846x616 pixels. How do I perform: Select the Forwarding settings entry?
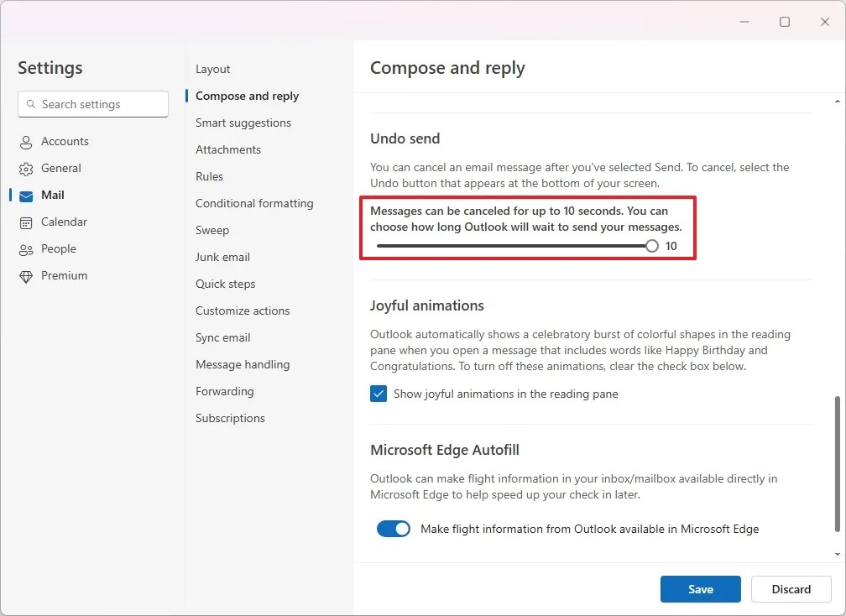[x=224, y=391]
